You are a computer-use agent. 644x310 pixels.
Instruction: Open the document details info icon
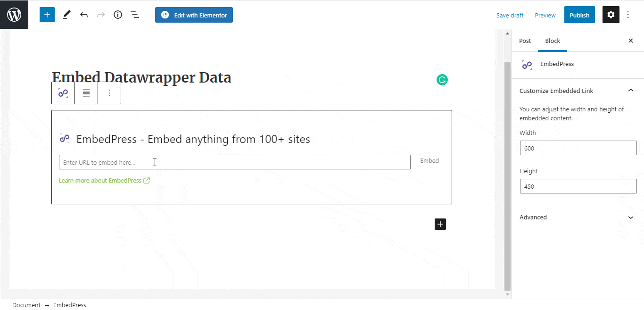pyautogui.click(x=118, y=15)
